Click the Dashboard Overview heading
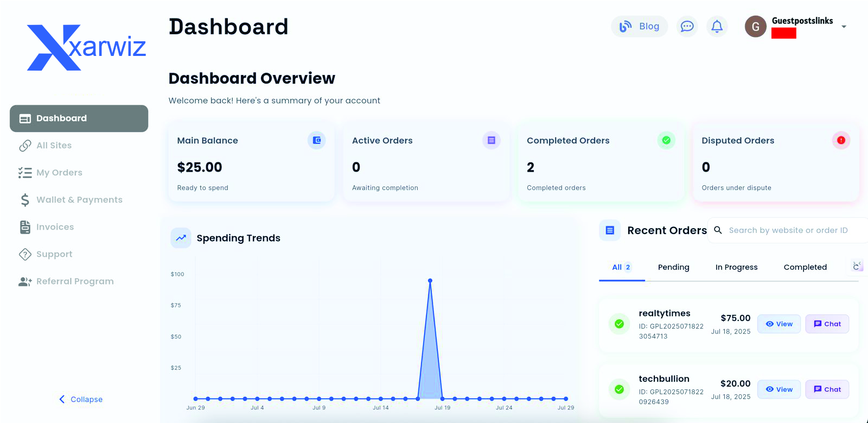This screenshot has height=423, width=868. [x=252, y=78]
